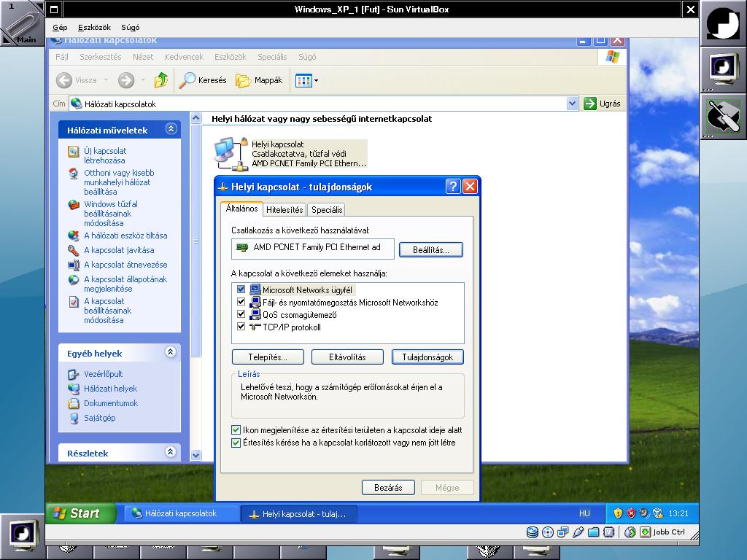The width and height of the screenshot is (747, 560).
Task: Click the paperclip Main icon at top left
Action: pyautogui.click(x=22, y=23)
